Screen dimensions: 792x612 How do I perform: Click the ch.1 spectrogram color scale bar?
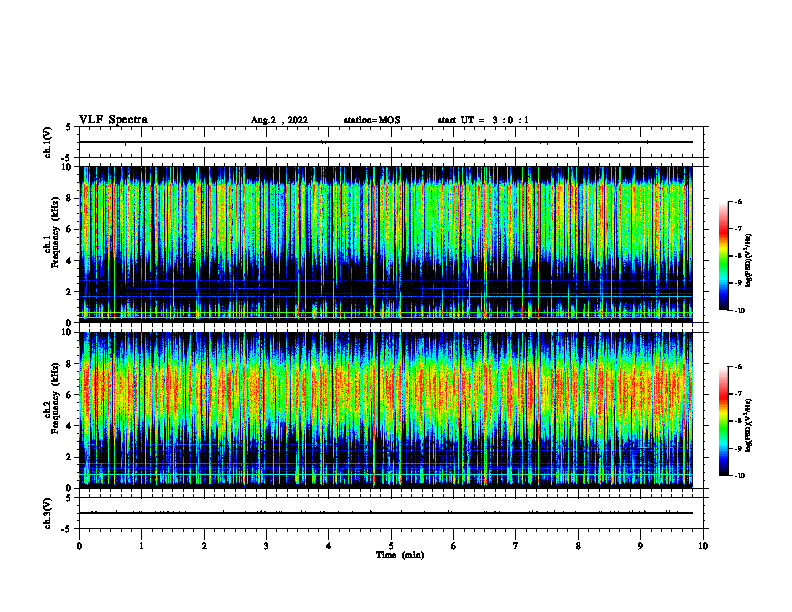coord(724,256)
